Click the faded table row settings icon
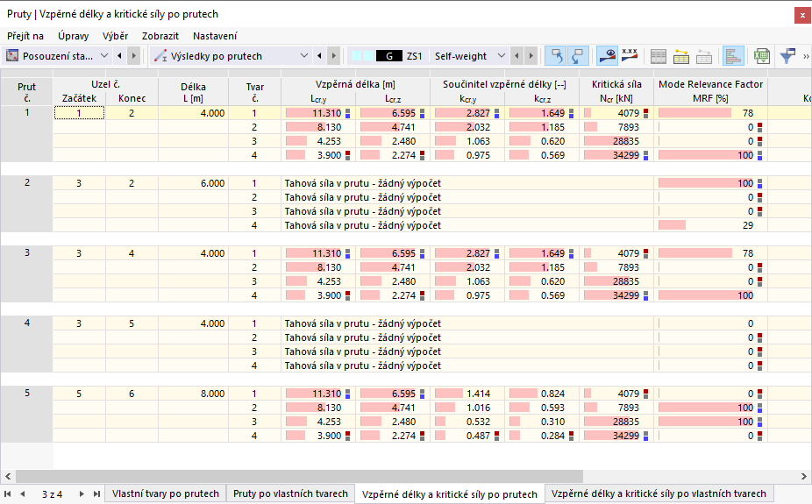812x504 pixels. (704, 56)
